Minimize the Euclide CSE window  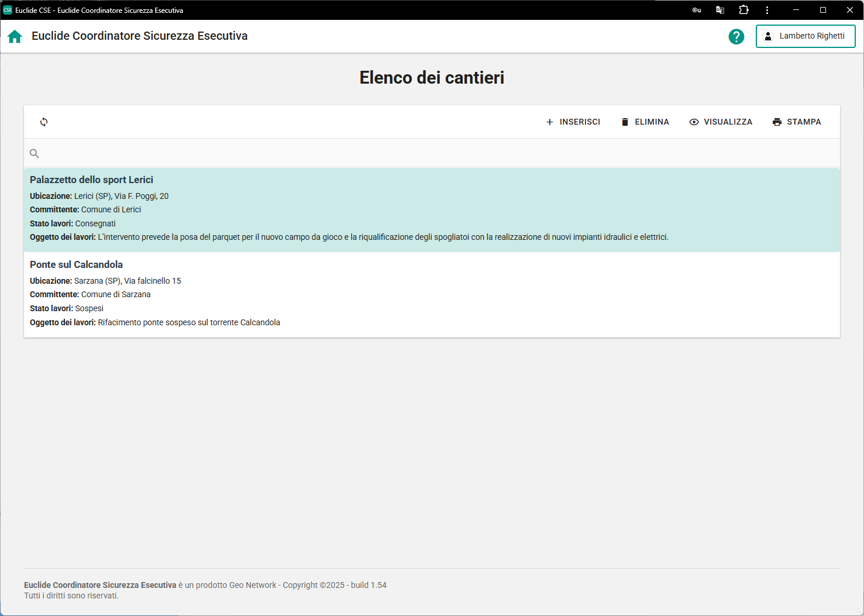click(x=796, y=10)
